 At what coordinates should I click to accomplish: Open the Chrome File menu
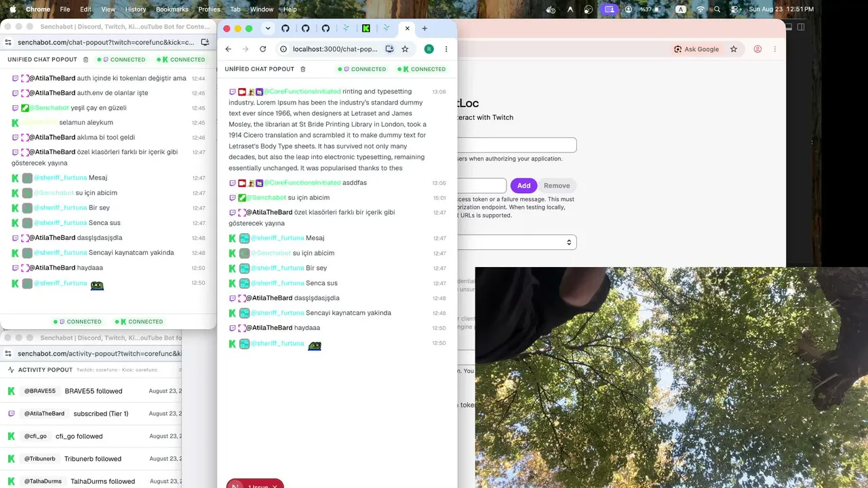tap(65, 9)
